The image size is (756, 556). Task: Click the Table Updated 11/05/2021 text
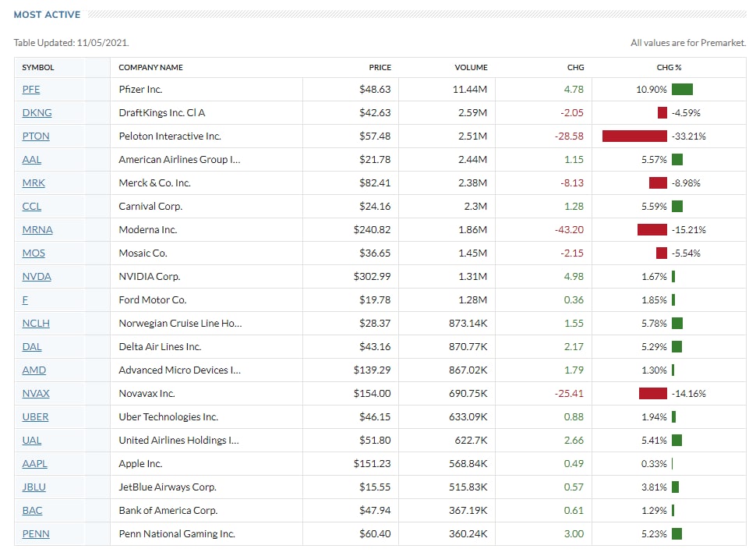72,43
